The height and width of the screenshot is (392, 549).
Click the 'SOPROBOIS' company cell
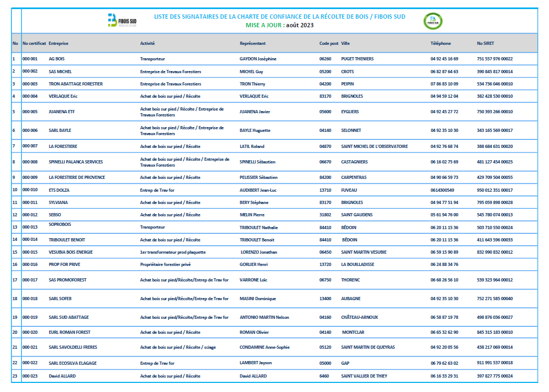pyautogui.click(x=60, y=224)
